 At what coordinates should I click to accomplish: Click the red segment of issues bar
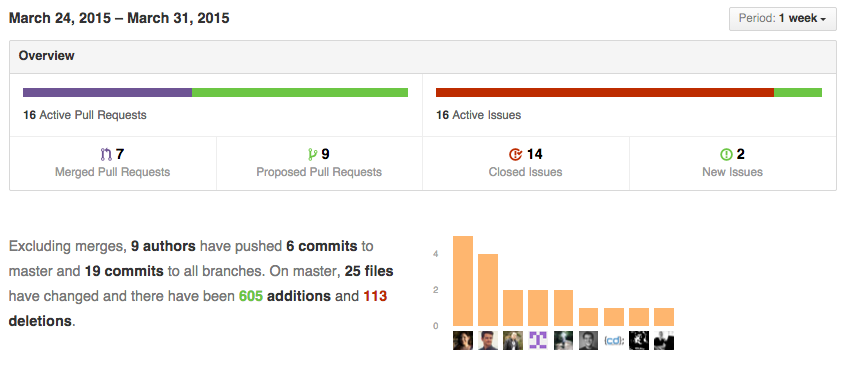coord(605,92)
